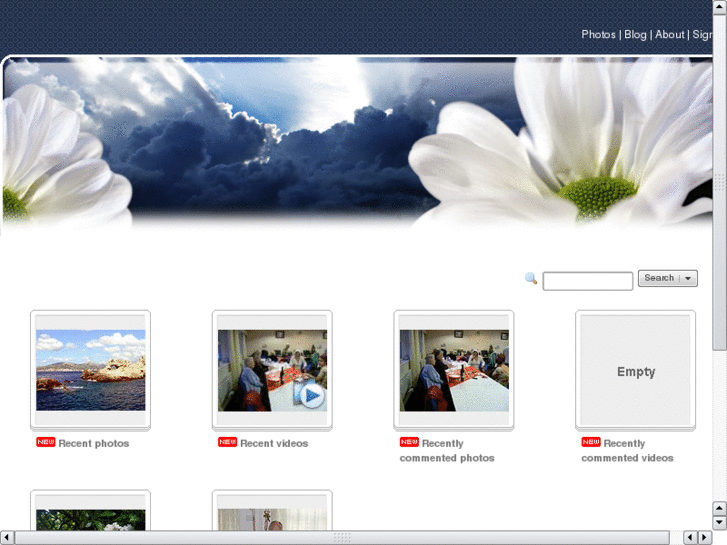Click the Search button

tap(658, 278)
